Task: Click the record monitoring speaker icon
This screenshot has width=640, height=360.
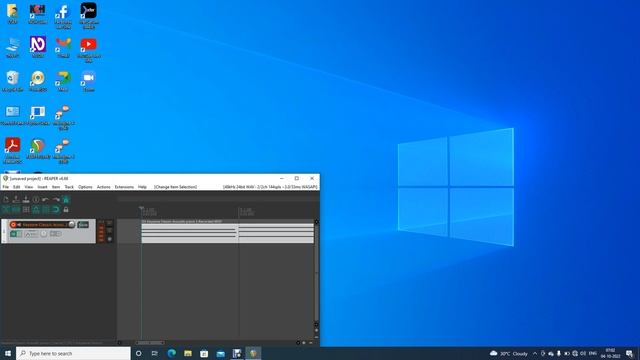Action: [x=19, y=224]
